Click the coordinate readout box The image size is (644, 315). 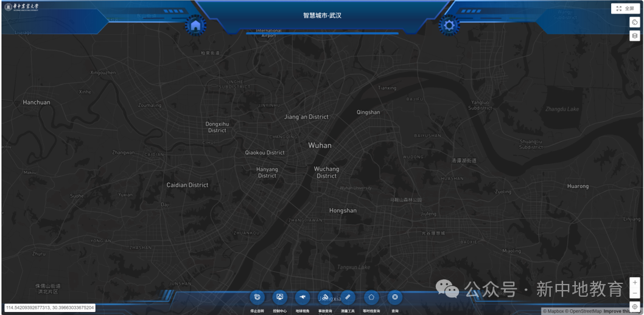point(50,308)
